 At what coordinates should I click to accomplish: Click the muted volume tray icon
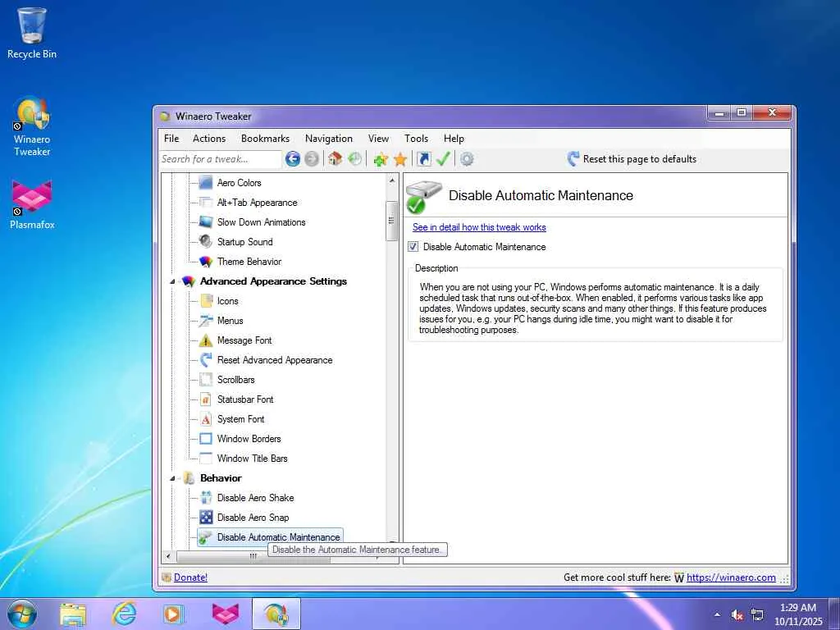[x=737, y=614]
